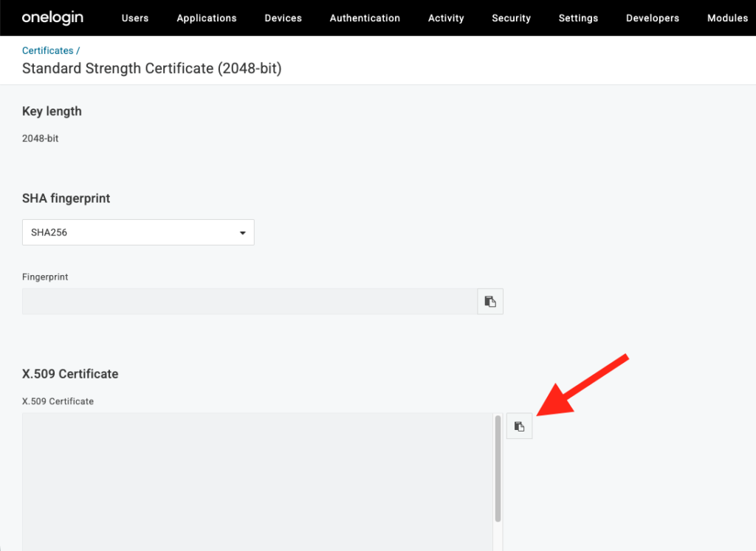Click the Standard Strength Certificate title
This screenshot has width=756, height=551.
point(151,68)
